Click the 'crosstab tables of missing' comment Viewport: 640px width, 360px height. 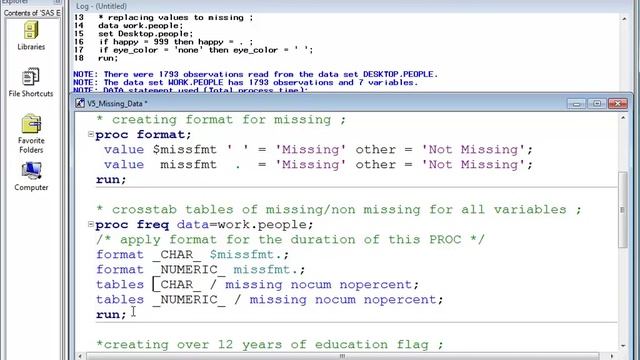point(339,210)
